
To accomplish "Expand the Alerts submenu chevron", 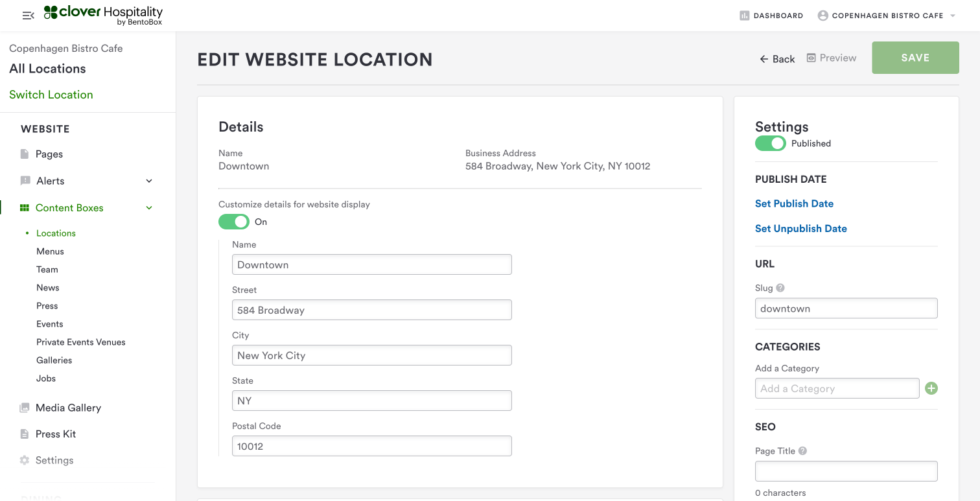I will (149, 181).
